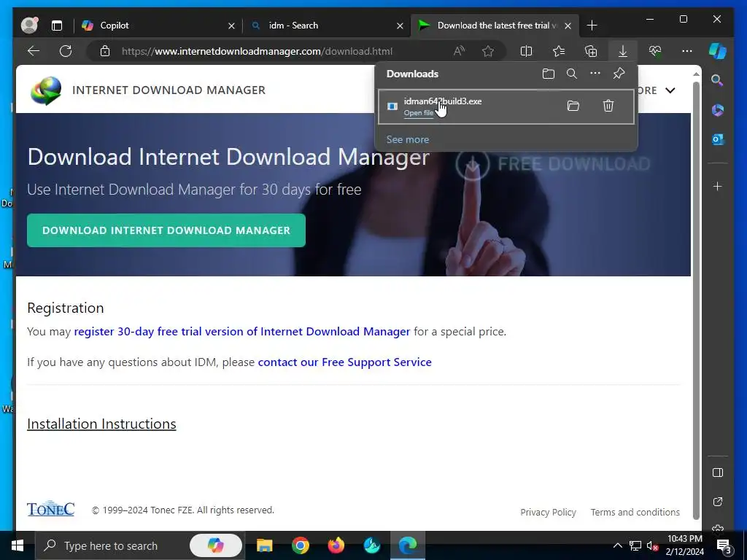Pin the Downloads panel
Screen dimensions: 747x560
pos(619,74)
